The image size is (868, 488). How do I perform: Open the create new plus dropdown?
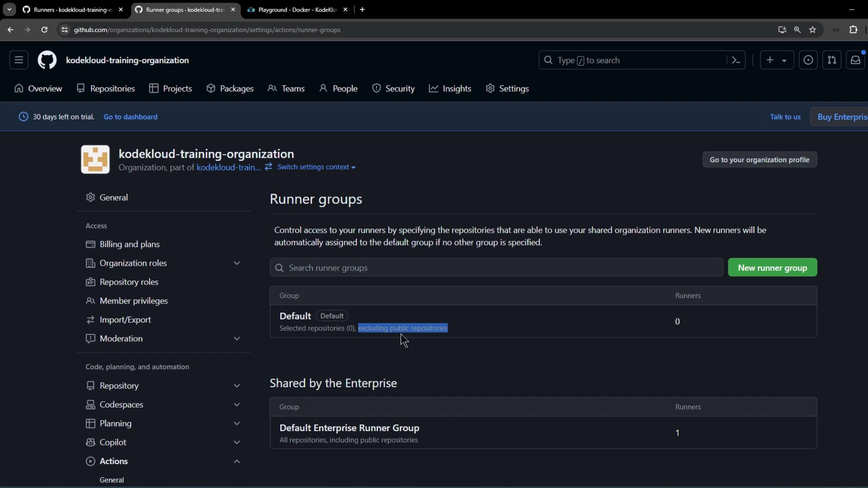[776, 60]
